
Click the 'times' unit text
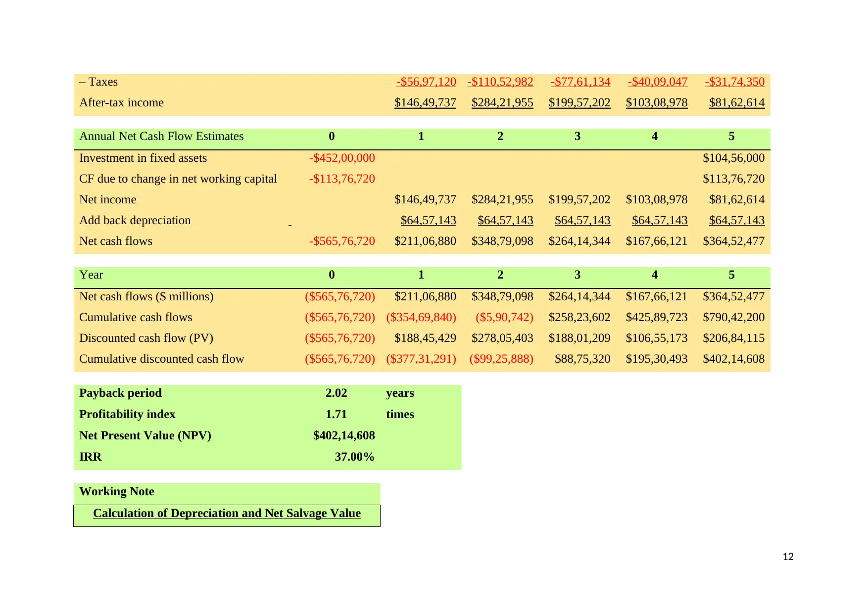tap(400, 415)
